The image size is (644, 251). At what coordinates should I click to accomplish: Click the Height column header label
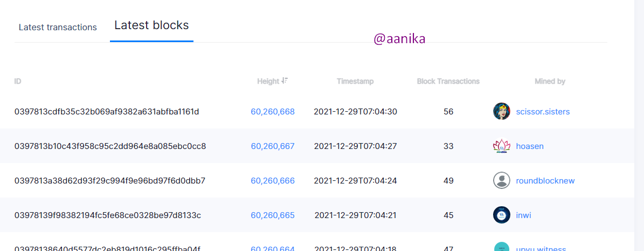coord(268,82)
